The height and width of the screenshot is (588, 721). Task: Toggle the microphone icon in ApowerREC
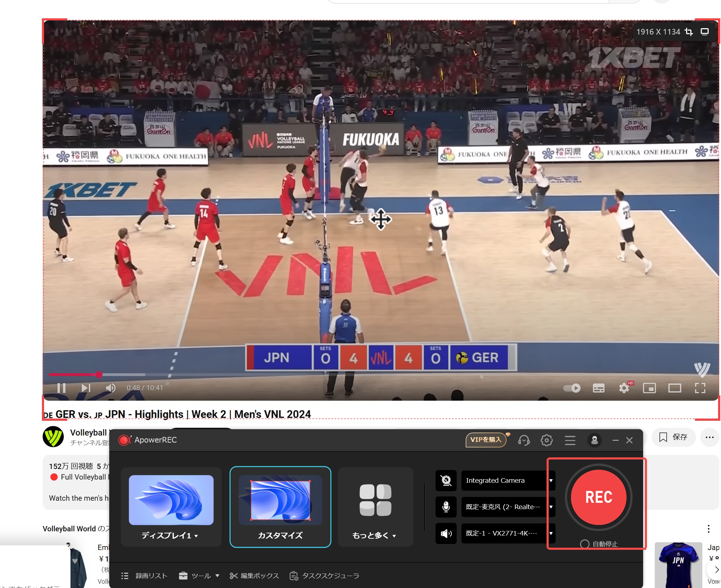(x=446, y=507)
